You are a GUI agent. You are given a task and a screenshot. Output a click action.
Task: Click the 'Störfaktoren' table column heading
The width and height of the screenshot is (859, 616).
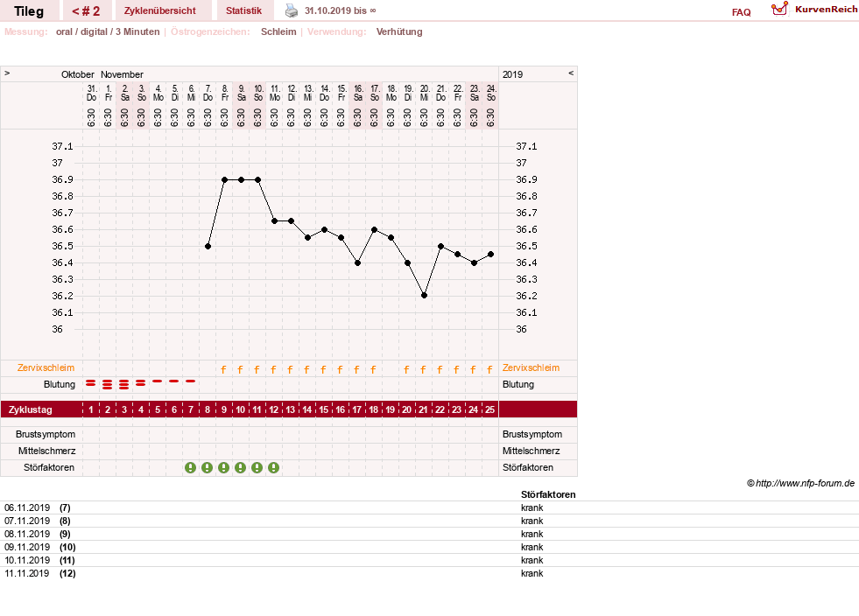tap(548, 494)
